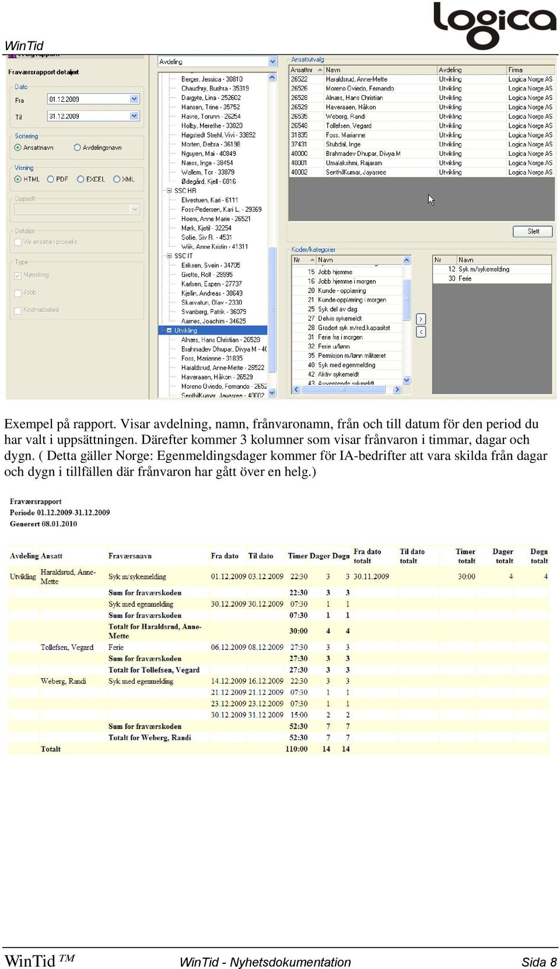Collapse the SSC IT tree node
The image size is (560, 969).
point(169,256)
